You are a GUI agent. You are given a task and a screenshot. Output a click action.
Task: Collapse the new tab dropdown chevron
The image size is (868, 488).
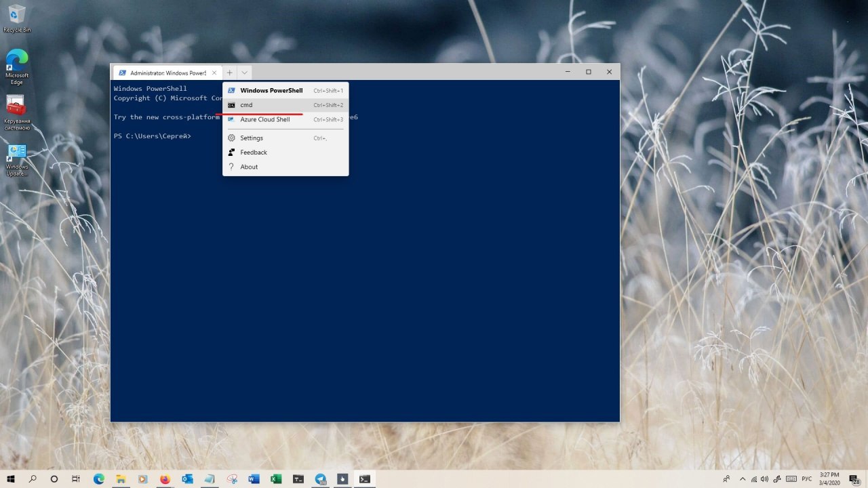(x=244, y=73)
